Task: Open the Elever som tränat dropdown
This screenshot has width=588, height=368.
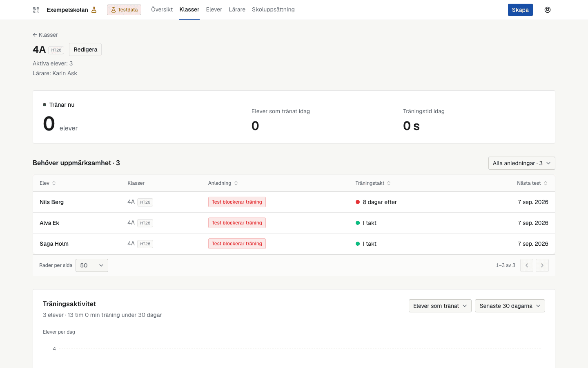Action: pyautogui.click(x=440, y=306)
